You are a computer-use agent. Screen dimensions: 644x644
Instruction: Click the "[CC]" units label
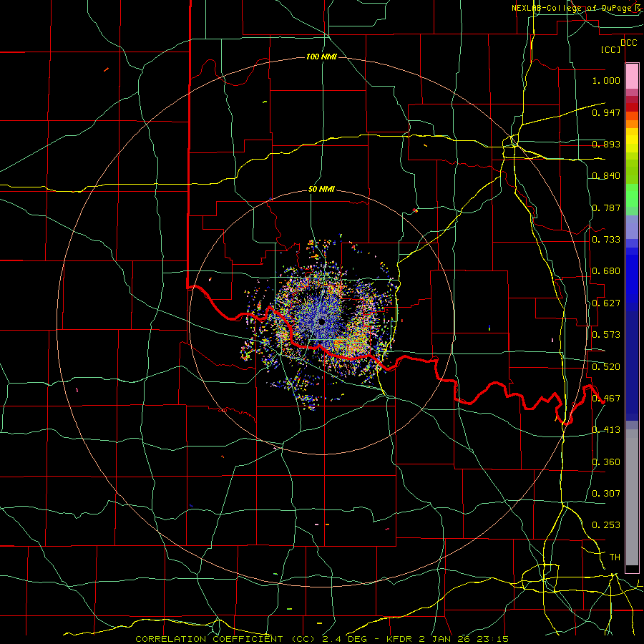click(x=611, y=49)
